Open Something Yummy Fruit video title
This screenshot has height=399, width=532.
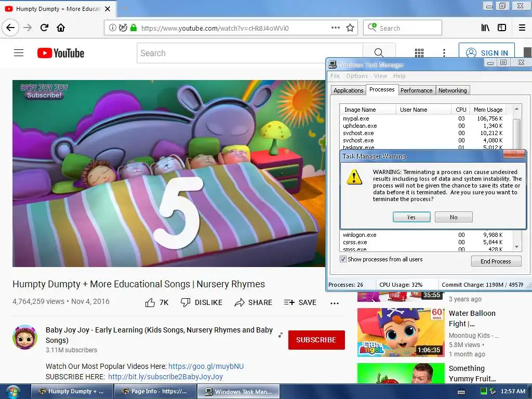click(472, 374)
